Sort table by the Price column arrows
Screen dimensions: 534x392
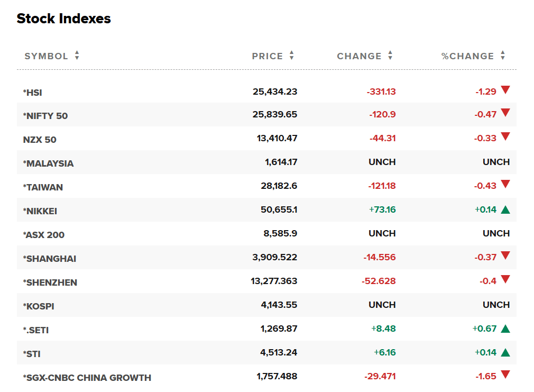pyautogui.click(x=292, y=56)
